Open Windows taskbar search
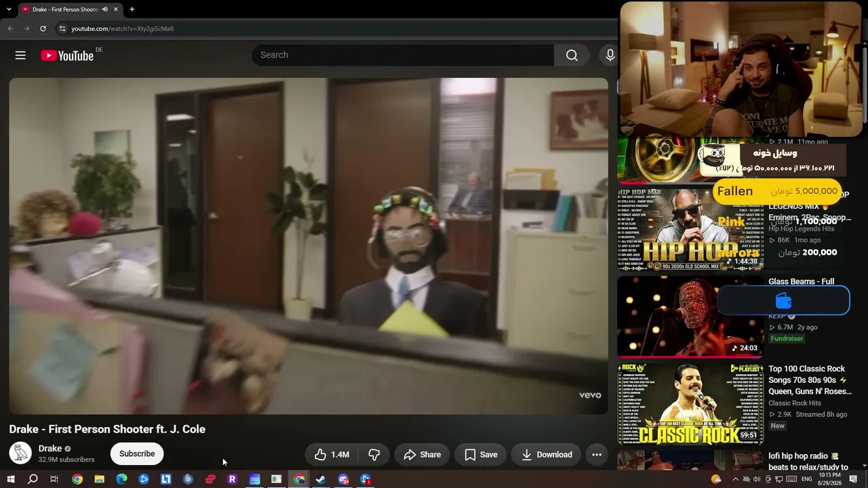Viewport: 868px width, 488px height. (x=33, y=480)
